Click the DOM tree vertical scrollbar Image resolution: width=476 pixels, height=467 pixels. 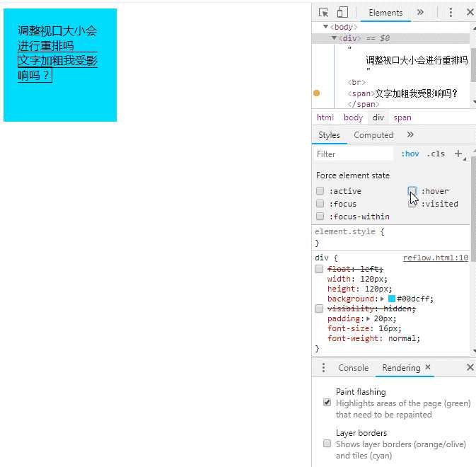(473, 65)
